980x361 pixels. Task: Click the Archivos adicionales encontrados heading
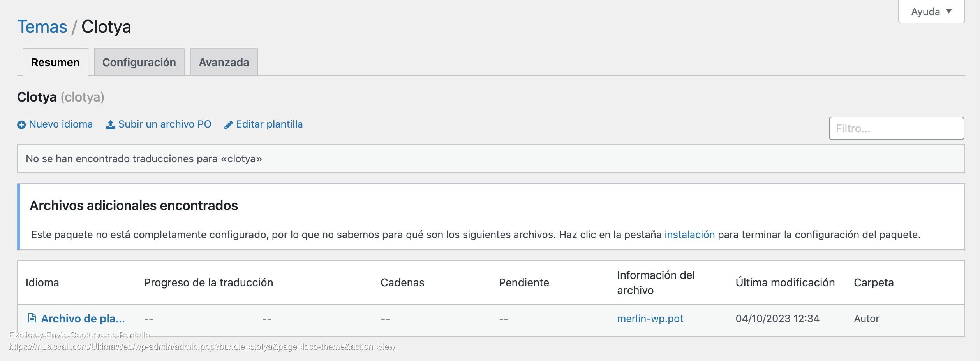pyautogui.click(x=134, y=205)
